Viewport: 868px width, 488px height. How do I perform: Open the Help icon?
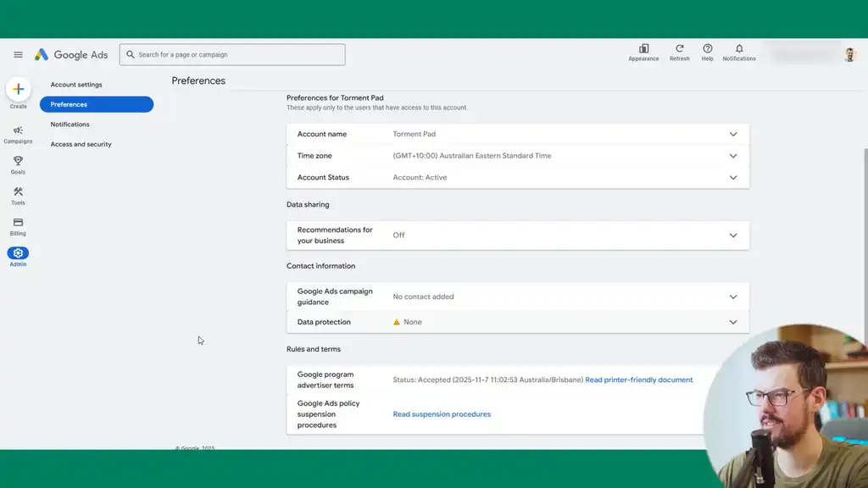point(707,49)
